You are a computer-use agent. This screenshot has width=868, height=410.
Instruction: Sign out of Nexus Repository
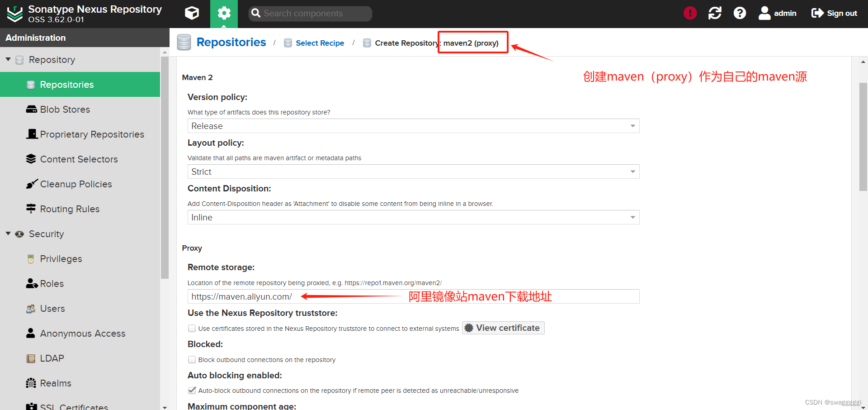[x=834, y=13]
